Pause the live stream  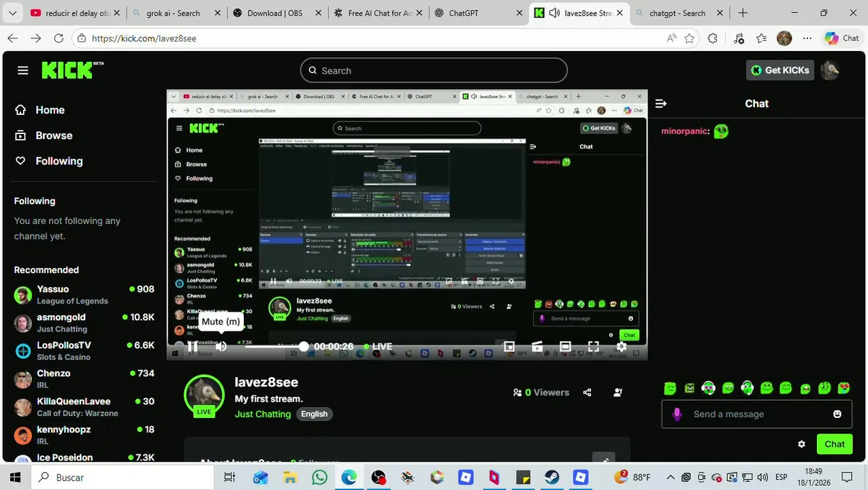[x=193, y=346]
